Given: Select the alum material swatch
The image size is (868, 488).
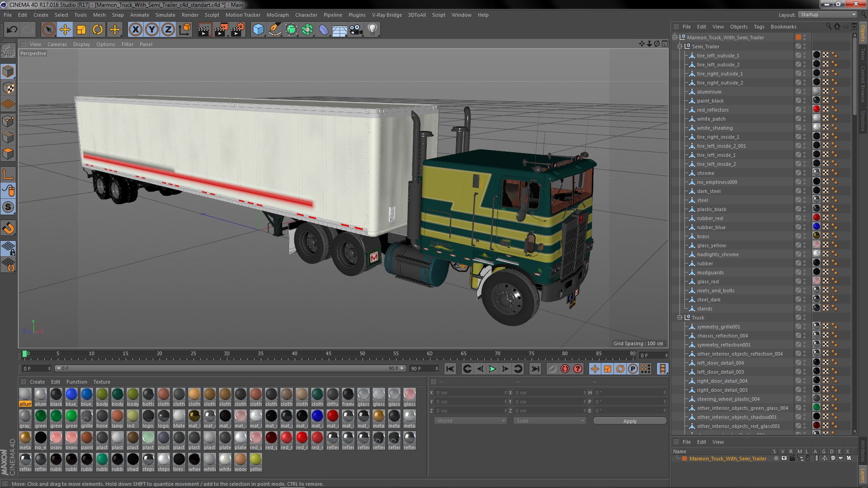Looking at the screenshot, I should tap(41, 397).
